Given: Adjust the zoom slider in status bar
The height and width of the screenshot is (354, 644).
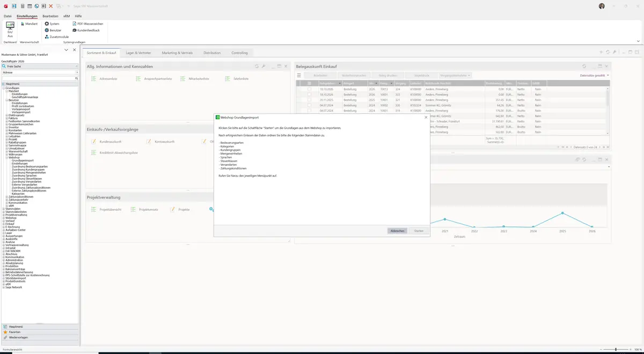Looking at the screenshot, I should coord(616,350).
